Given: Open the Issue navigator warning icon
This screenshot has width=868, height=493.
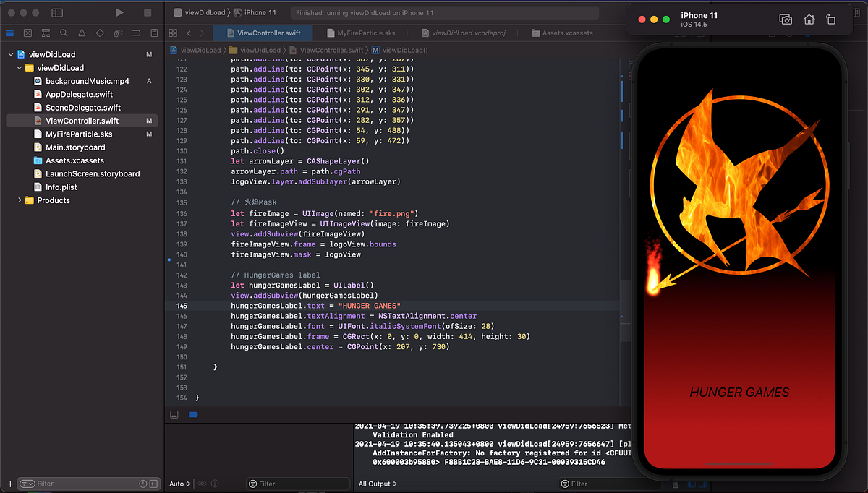Looking at the screenshot, I should pos(82,33).
